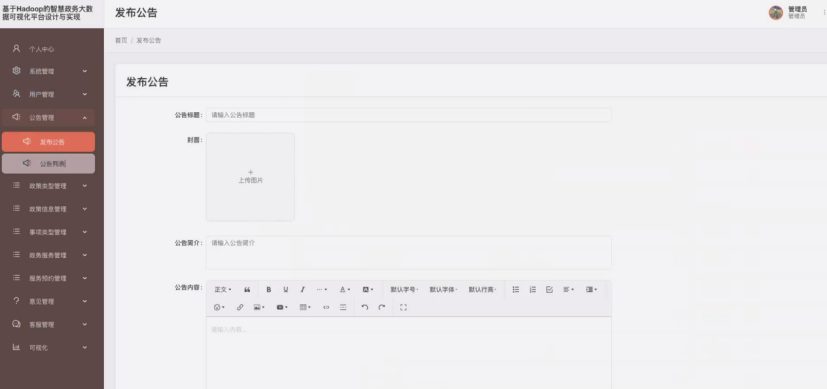Toggle italic formatting in the editor
The image size is (827, 389).
(x=302, y=289)
